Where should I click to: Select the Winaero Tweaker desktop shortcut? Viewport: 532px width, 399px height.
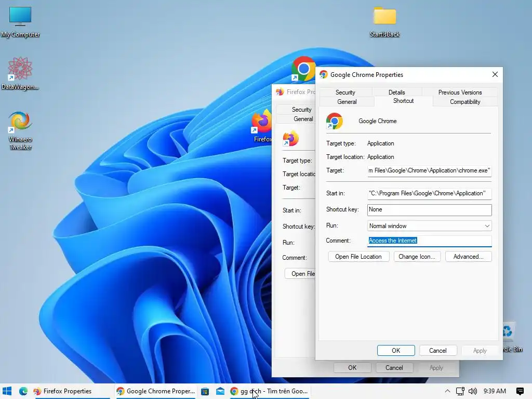pyautogui.click(x=20, y=130)
